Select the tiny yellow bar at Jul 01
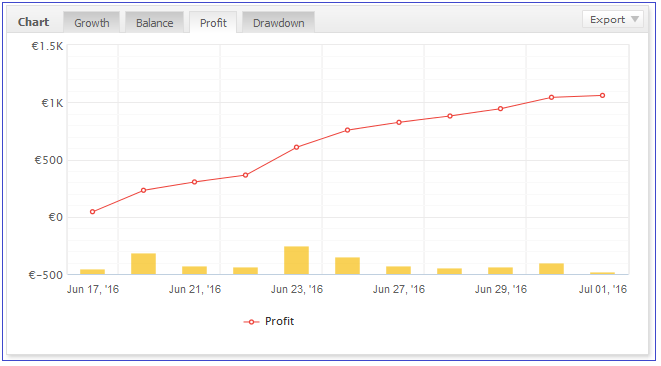The image size is (661, 366). coord(602,273)
